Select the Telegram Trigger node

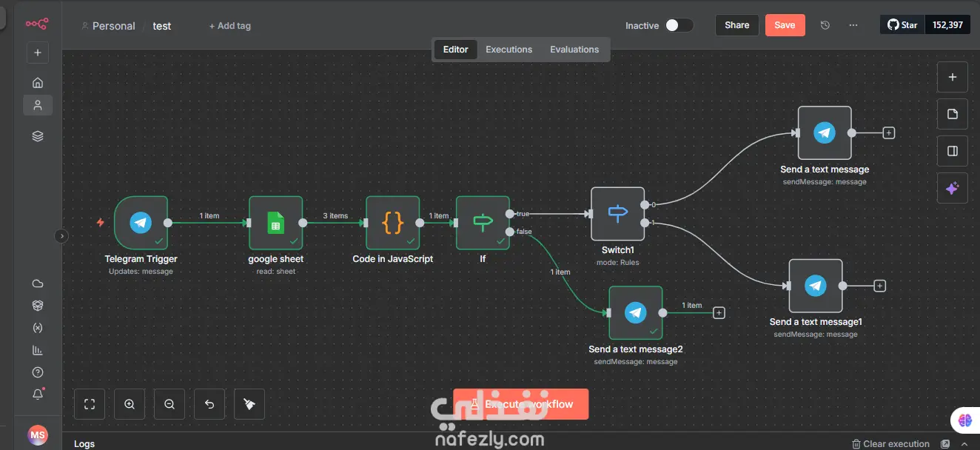point(141,223)
